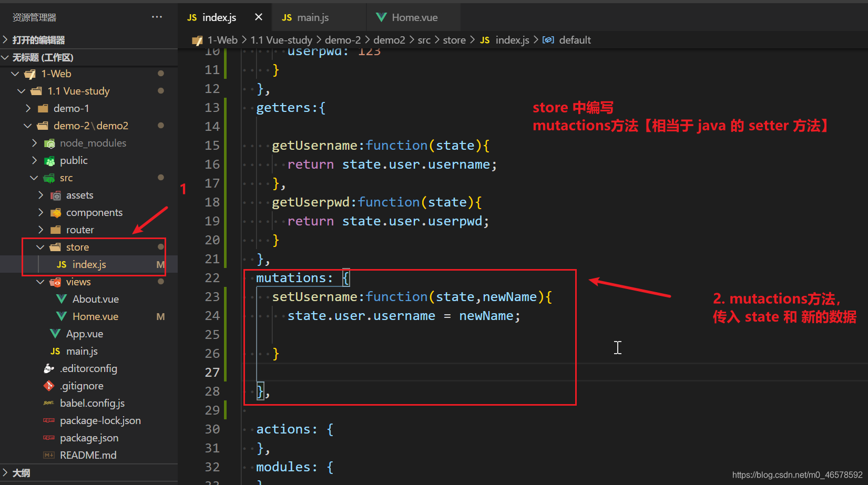Image resolution: width=868 pixels, height=485 pixels.
Task: Expand the demo-1 folder chevron
Action: 28,109
